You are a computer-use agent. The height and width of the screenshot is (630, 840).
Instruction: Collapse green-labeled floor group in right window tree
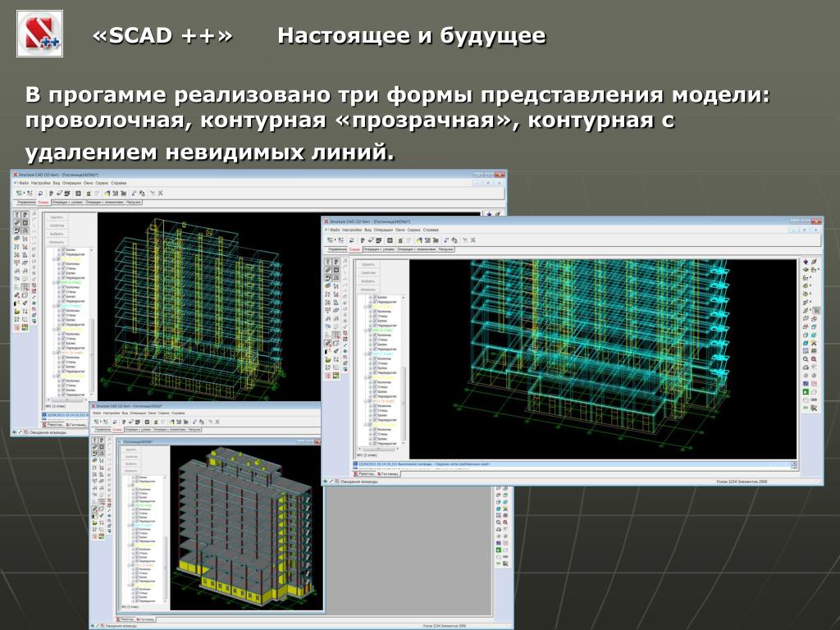click(x=365, y=330)
